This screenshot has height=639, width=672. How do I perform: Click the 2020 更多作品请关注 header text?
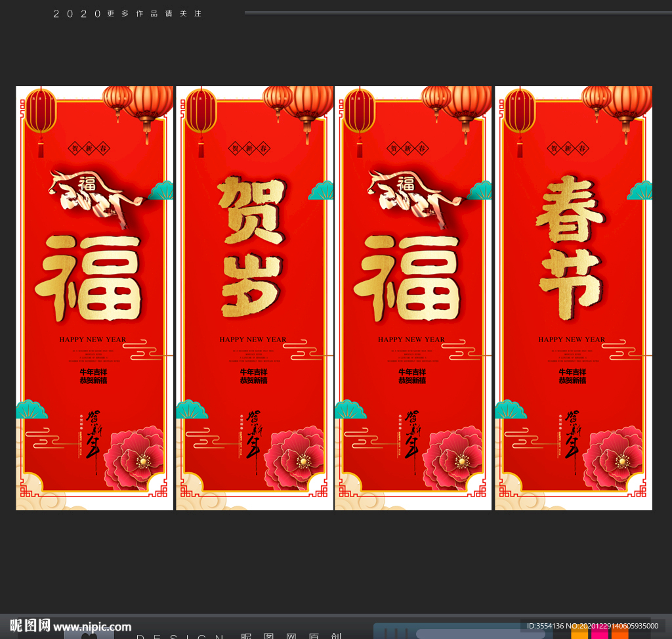128,12
